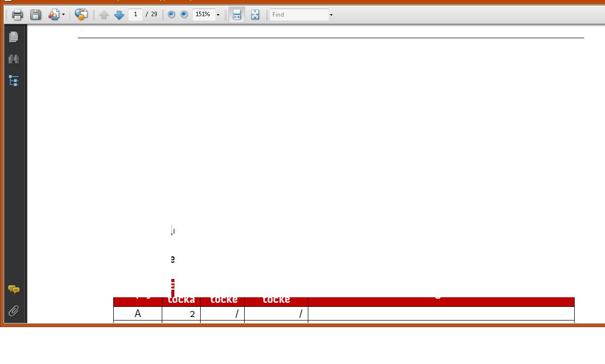Open the Collaborate dropdown arrow
Image resolution: width=605 pixels, height=364 pixels.
pyautogui.click(x=64, y=15)
